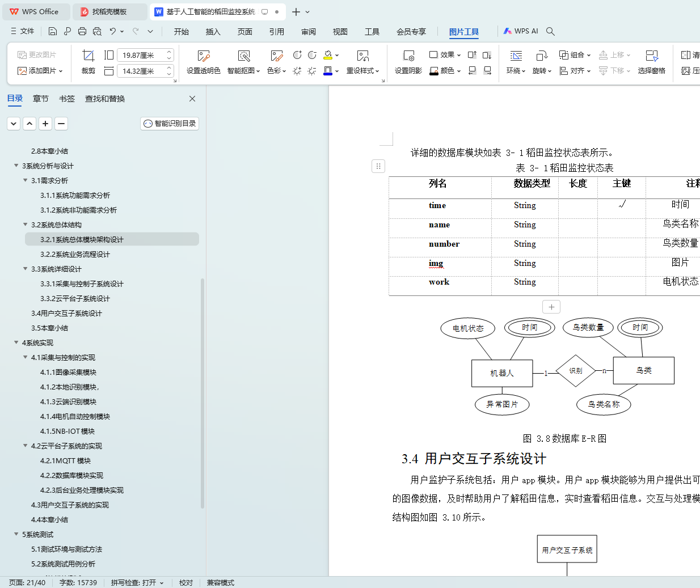Click the decrease brightness icon
The height and width of the screenshot is (588, 700).
tap(312, 71)
